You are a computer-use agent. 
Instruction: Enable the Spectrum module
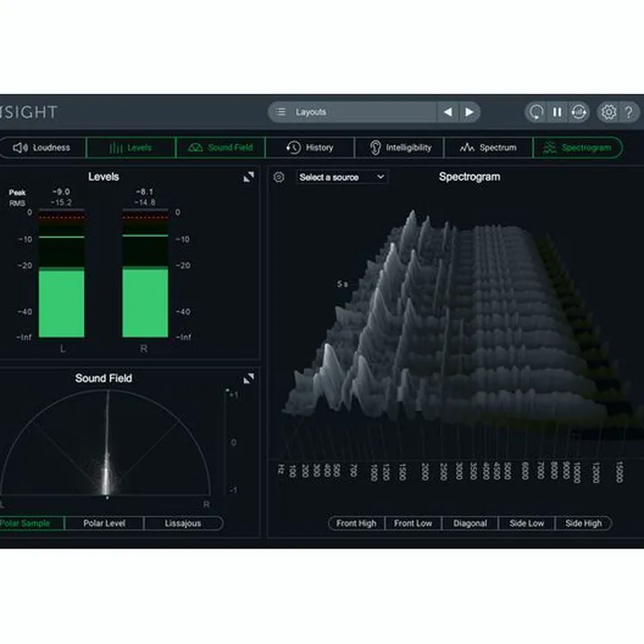pyautogui.click(x=488, y=148)
